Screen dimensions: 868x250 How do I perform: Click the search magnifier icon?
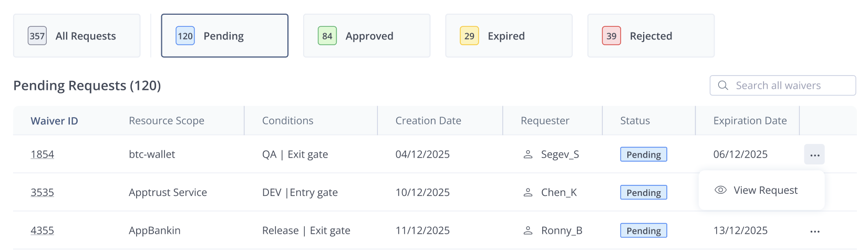[723, 86]
